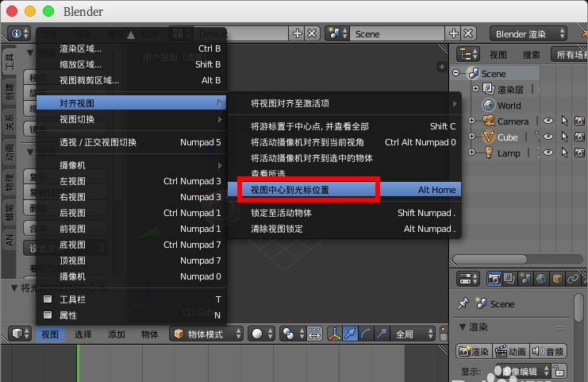The width and height of the screenshot is (588, 382).
Task: Click the outliner horizontal scrollbar
Action: (x=490, y=259)
